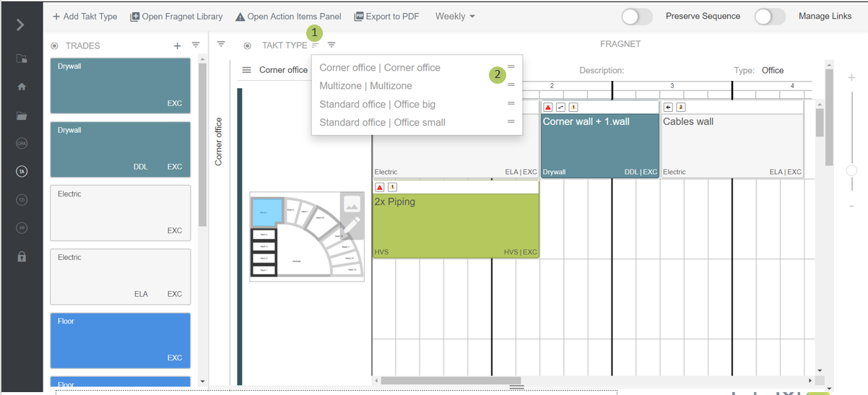This screenshot has height=395, width=868.
Task: Click the sort icon beside TAKT TYPE
Action: (x=315, y=45)
